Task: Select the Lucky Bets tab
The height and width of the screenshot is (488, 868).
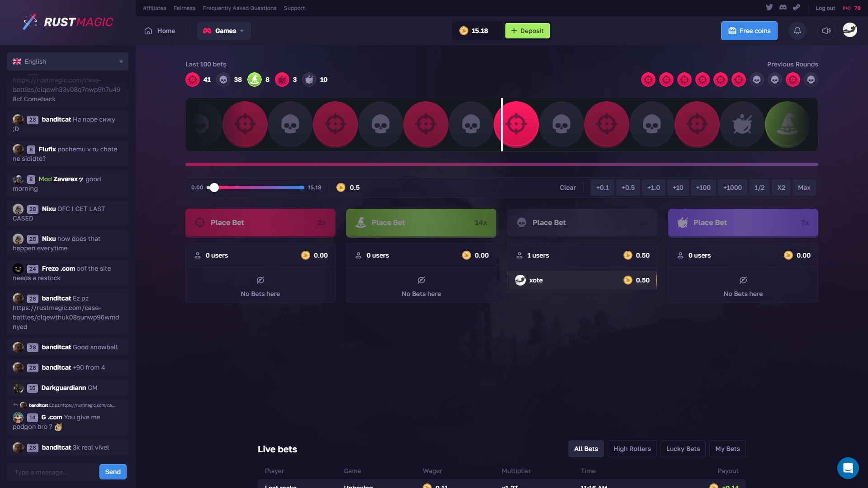Action: coord(683,449)
